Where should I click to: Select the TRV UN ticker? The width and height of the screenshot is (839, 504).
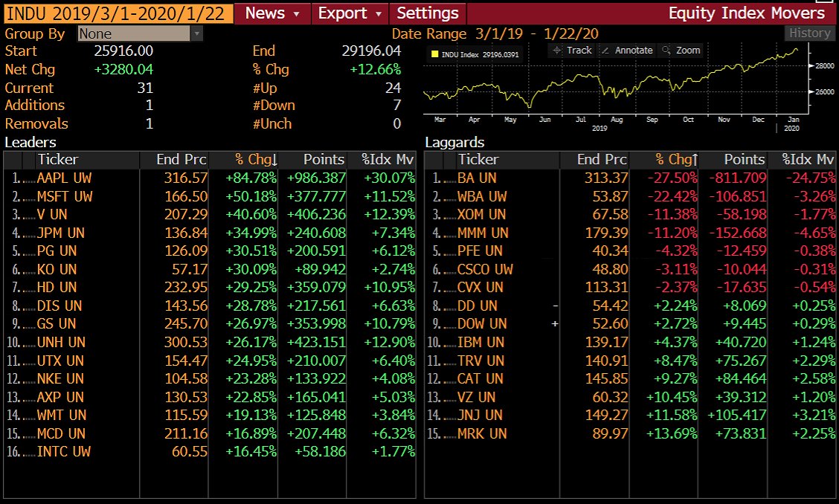(481, 361)
